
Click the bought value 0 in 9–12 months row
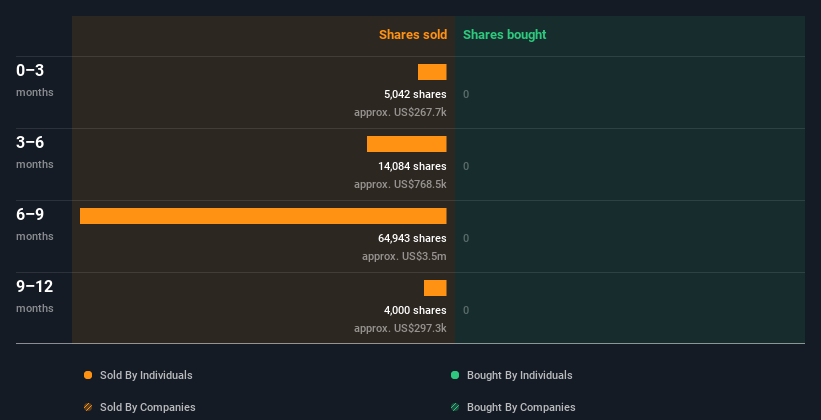tap(466, 311)
